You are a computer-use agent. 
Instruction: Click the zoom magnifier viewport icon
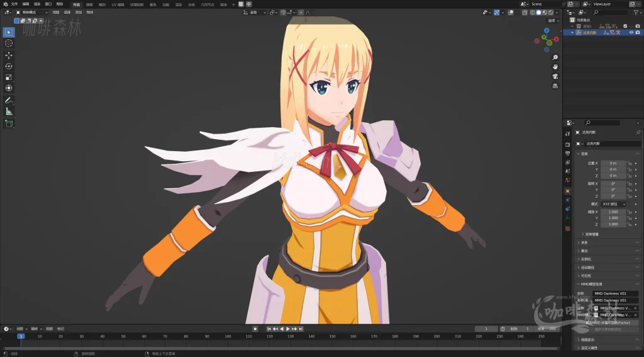pos(555,57)
